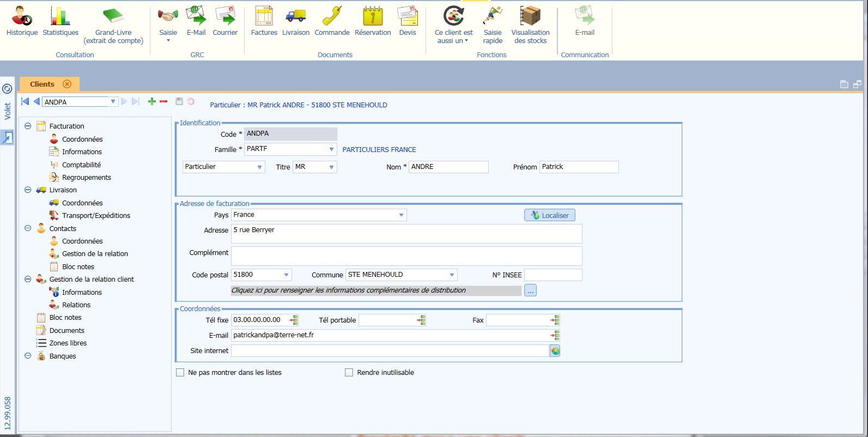Open Statistiques chart icon
Viewport: 868px width, 437px height.
(x=60, y=21)
